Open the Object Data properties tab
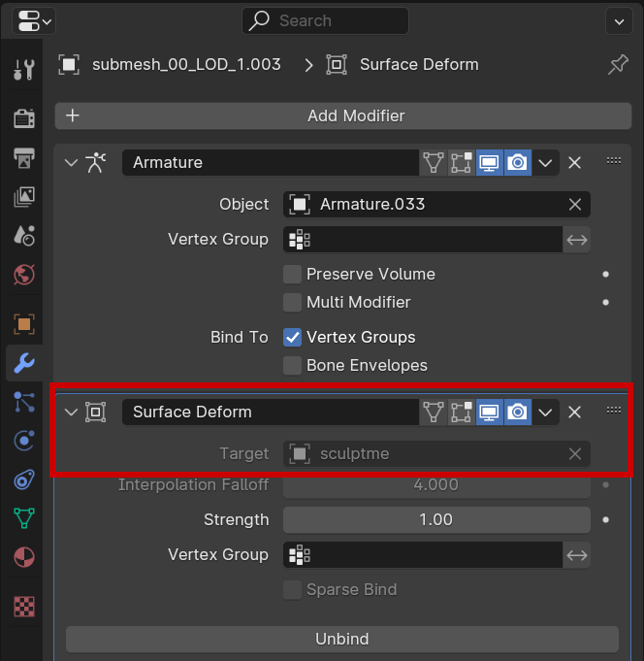 point(24,519)
